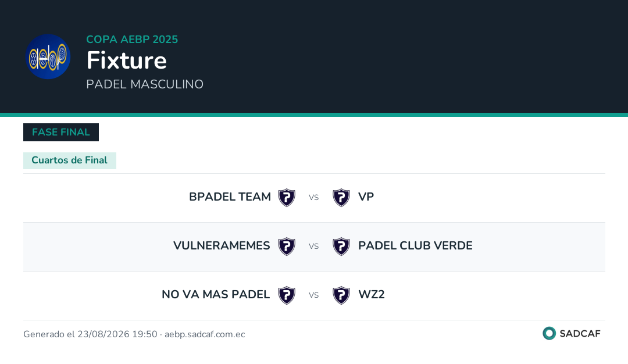Image resolution: width=628 pixels, height=364 pixels.
Task: Click NO VA MAS PADEL shield badge
Action: coord(287,295)
